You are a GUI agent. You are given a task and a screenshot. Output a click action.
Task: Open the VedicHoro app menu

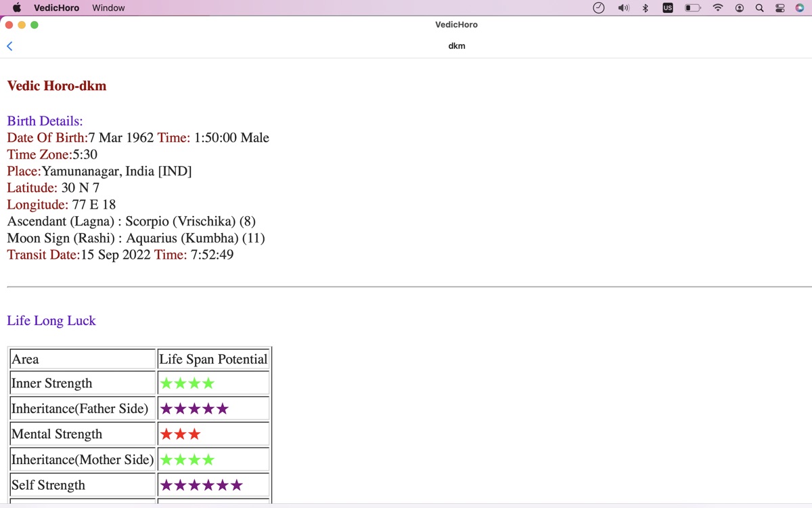coord(56,8)
